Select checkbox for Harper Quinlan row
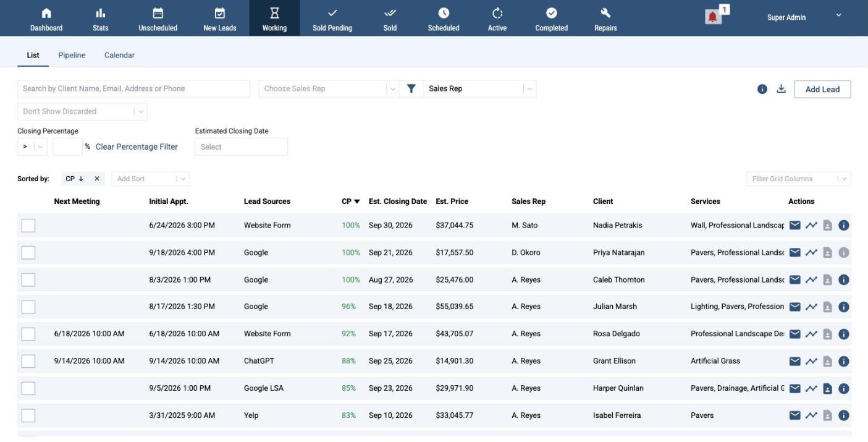This screenshot has height=442, width=868. click(x=28, y=388)
